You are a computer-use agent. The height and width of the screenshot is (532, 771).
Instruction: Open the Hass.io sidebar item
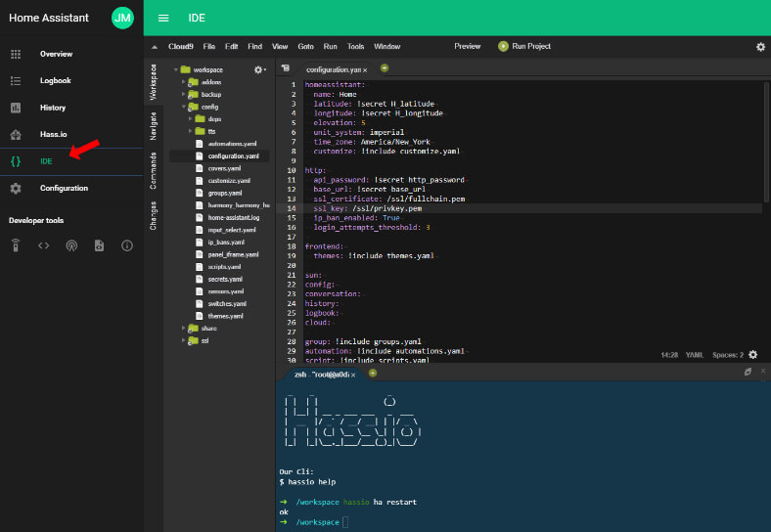click(x=53, y=134)
